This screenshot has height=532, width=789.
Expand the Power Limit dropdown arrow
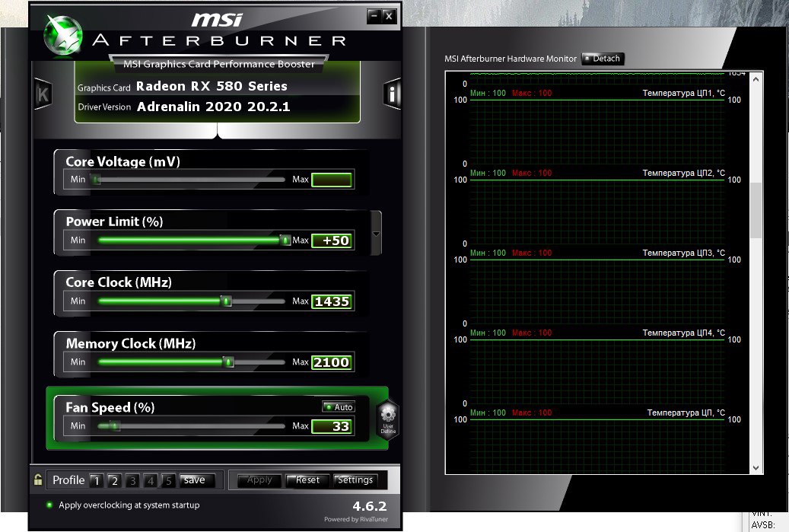pos(376,234)
